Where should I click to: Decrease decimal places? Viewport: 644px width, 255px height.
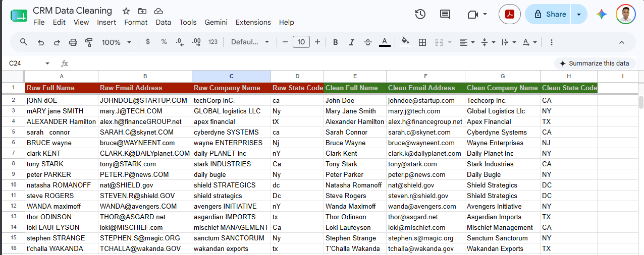tap(180, 42)
